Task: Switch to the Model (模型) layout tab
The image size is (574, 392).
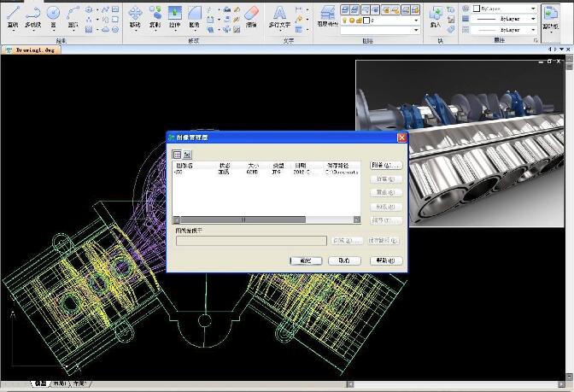Action: [40, 383]
